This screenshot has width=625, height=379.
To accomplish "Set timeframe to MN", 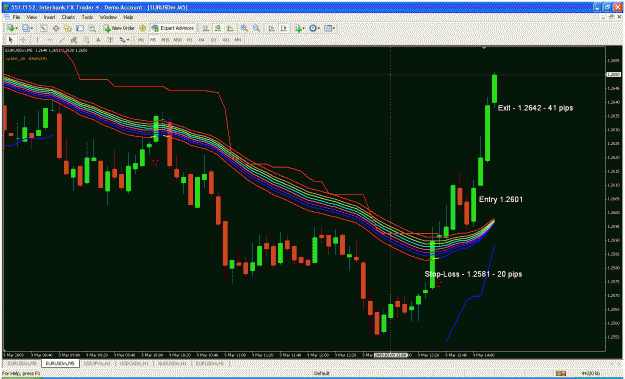I will coord(238,40).
